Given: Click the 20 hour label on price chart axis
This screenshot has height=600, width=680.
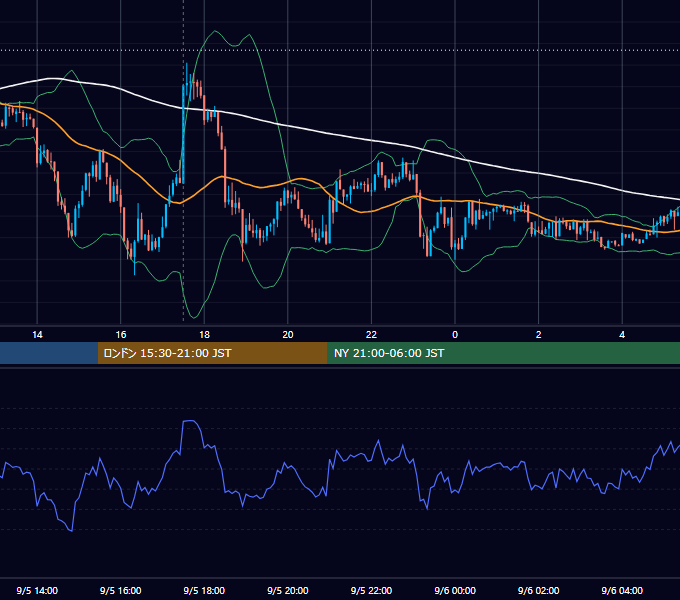Looking at the screenshot, I should click(x=288, y=335).
